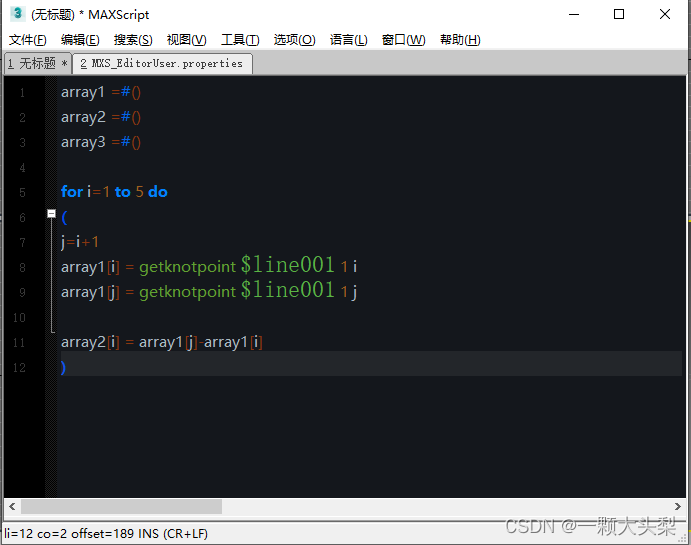This screenshot has height=545, width=691.
Task: Open the 帮助(H) help menu
Action: [460, 40]
